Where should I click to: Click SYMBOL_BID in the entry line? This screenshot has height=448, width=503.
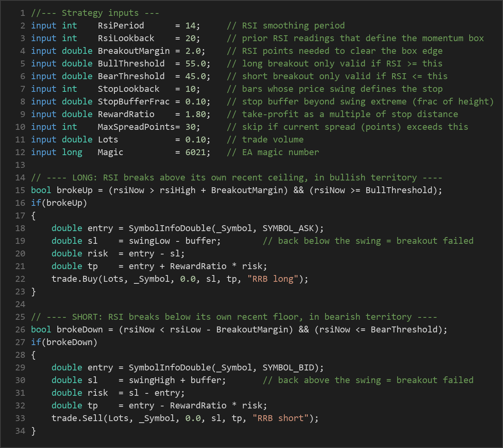pyautogui.click(x=288, y=368)
